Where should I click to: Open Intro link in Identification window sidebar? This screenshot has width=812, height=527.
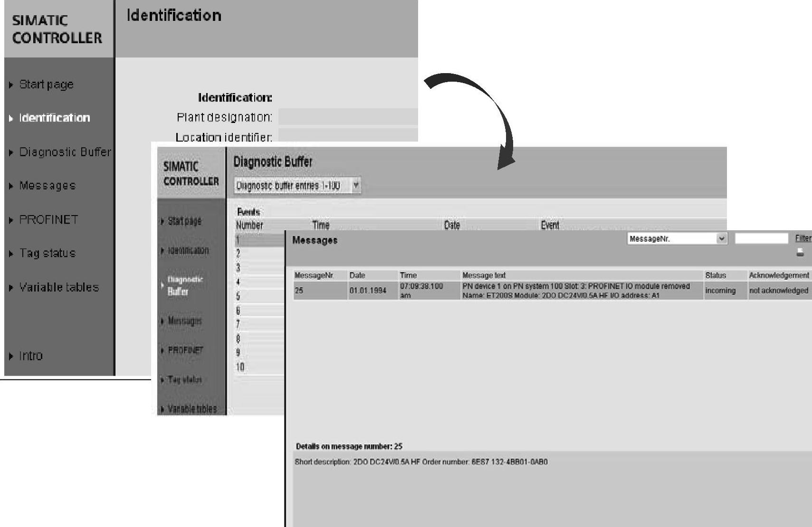pos(30,356)
